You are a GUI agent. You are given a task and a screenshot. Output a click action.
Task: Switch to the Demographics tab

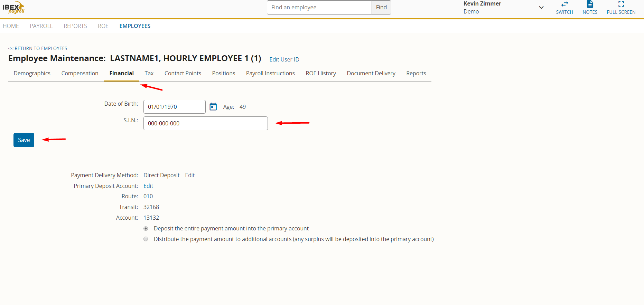coord(32,73)
